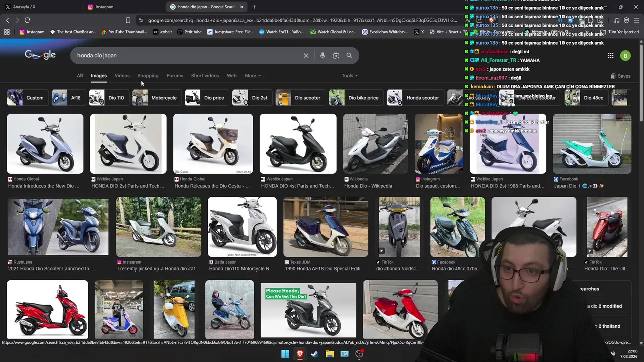The width and height of the screenshot is (644, 362).
Task: Open File Explorer from taskbar
Action: pos(330,354)
